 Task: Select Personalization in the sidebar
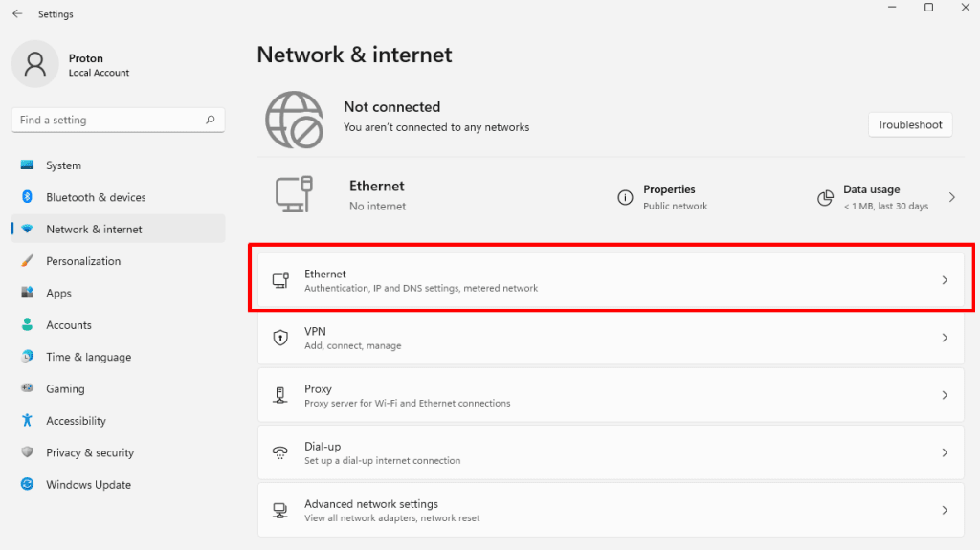(x=83, y=261)
